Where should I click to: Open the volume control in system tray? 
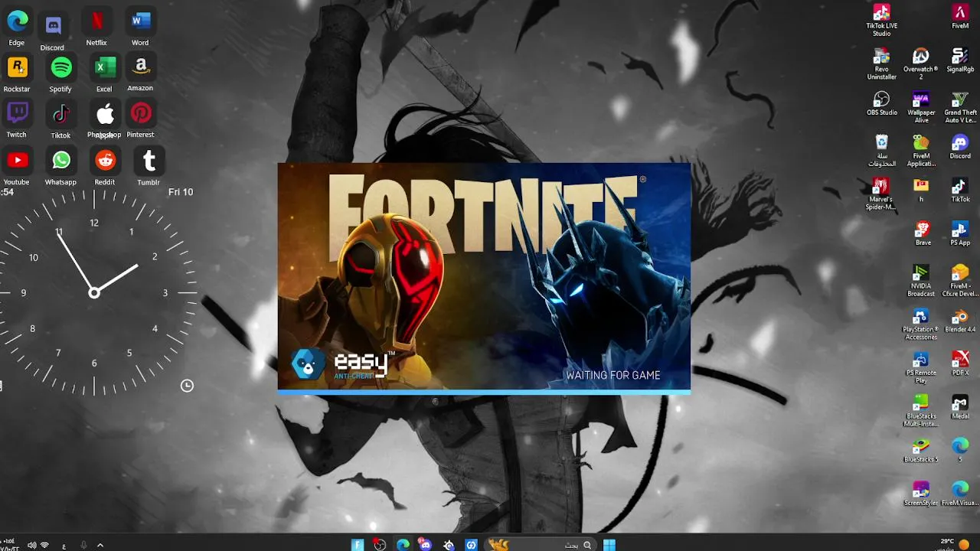(31, 546)
